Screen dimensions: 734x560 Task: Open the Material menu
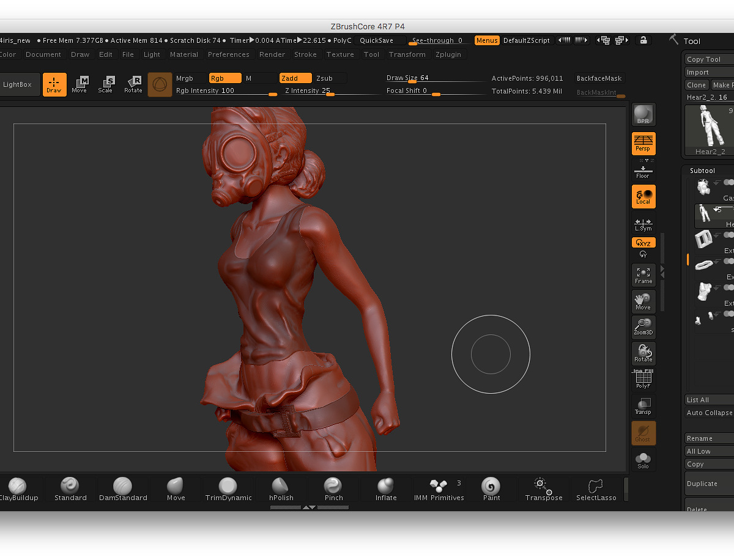pos(184,54)
